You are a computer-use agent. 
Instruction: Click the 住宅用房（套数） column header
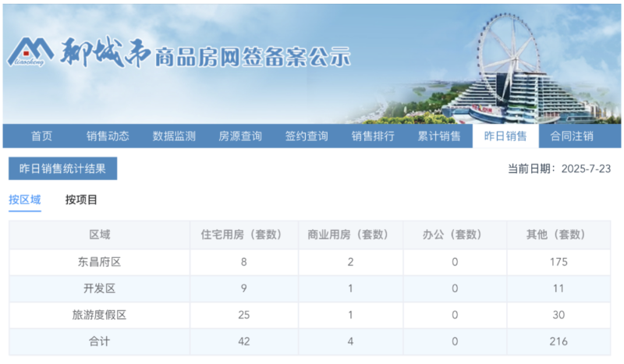coord(243,235)
